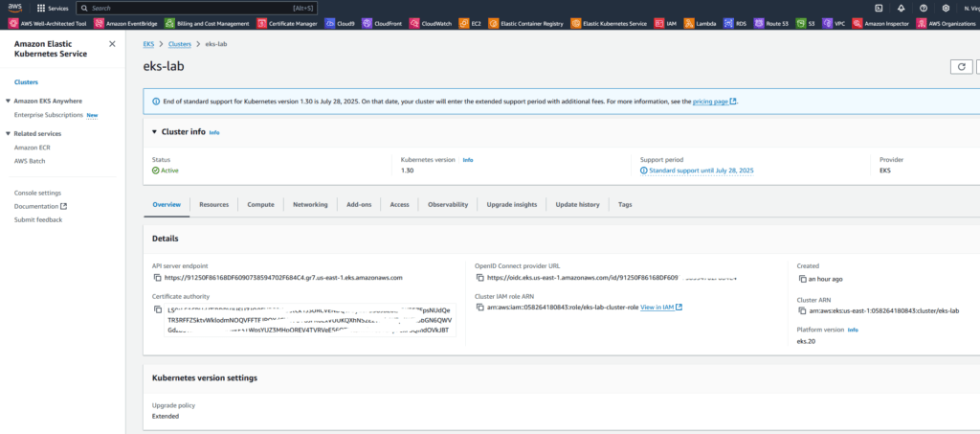Open the notifications bell icon
Screen dimensions: 980x434
tap(901, 8)
